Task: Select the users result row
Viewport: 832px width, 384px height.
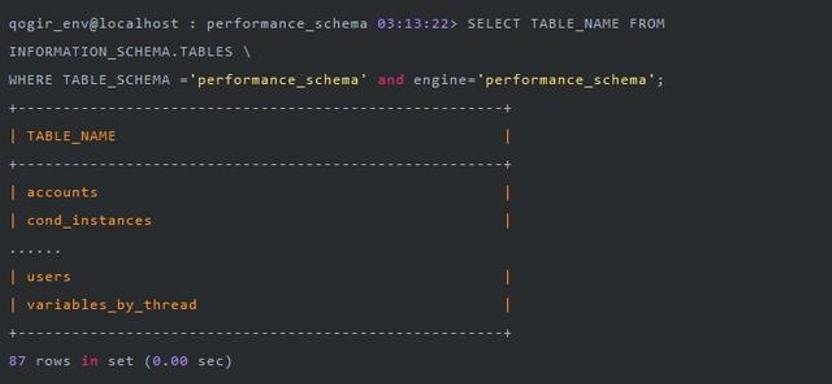Action: [260, 277]
